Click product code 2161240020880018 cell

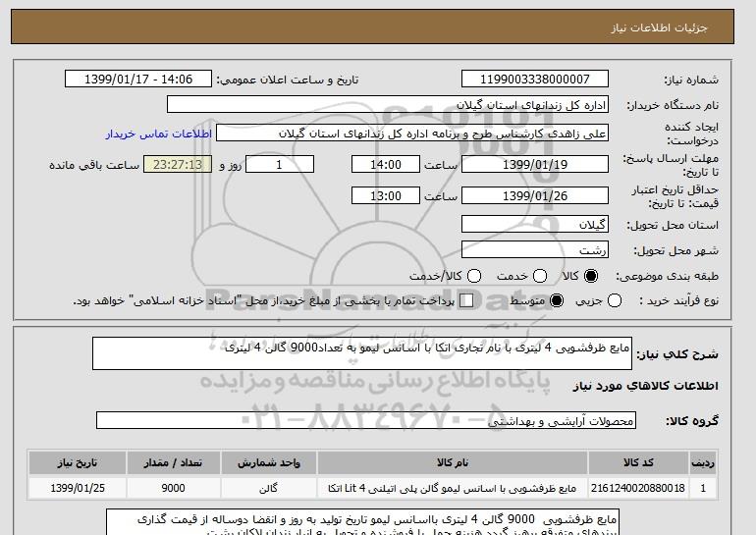click(638, 488)
